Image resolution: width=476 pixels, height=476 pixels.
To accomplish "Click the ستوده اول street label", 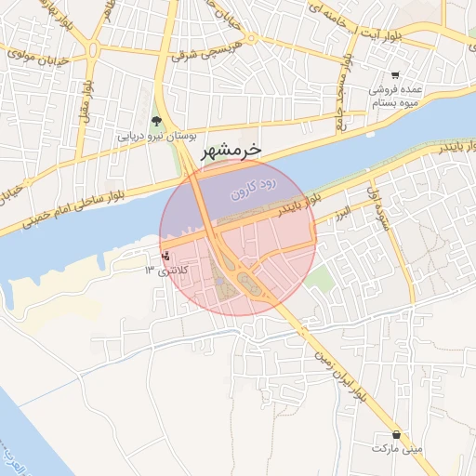I will (378, 208).
